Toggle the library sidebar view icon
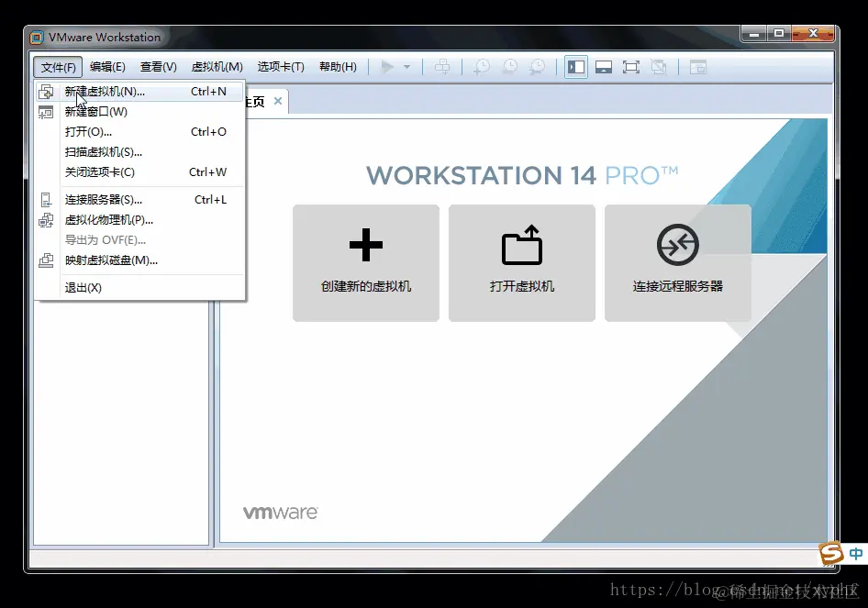Screen dimensions: 868x608 pos(576,67)
